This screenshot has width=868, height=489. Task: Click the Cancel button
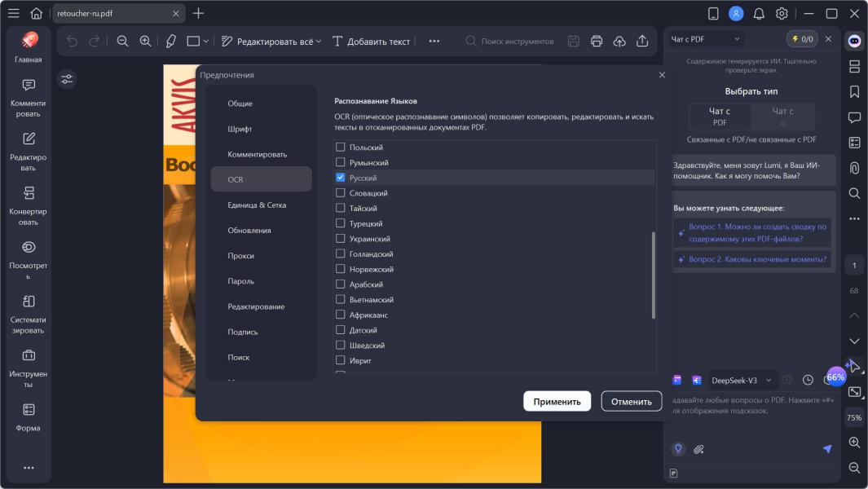pos(631,401)
